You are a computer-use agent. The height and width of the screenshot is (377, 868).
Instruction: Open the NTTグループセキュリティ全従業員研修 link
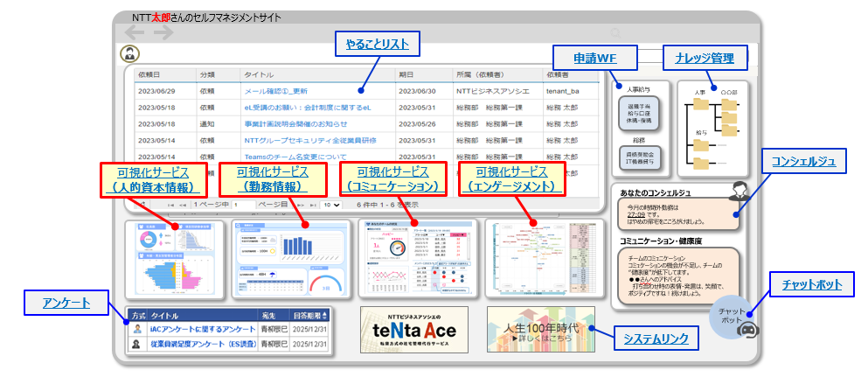point(298,140)
